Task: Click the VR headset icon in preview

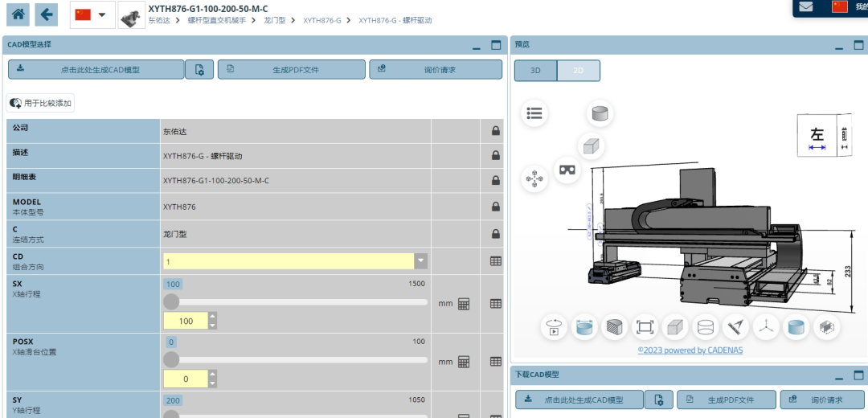Action: tap(567, 170)
